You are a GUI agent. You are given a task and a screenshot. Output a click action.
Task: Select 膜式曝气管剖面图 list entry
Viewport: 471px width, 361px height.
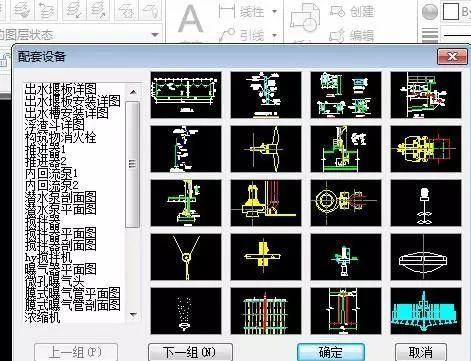click(x=73, y=305)
